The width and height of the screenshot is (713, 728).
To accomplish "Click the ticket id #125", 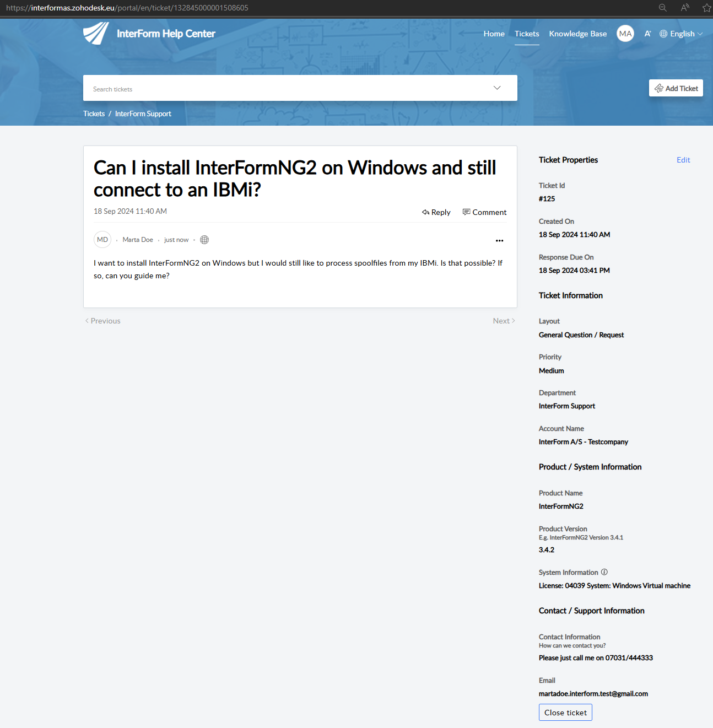I will (x=547, y=199).
